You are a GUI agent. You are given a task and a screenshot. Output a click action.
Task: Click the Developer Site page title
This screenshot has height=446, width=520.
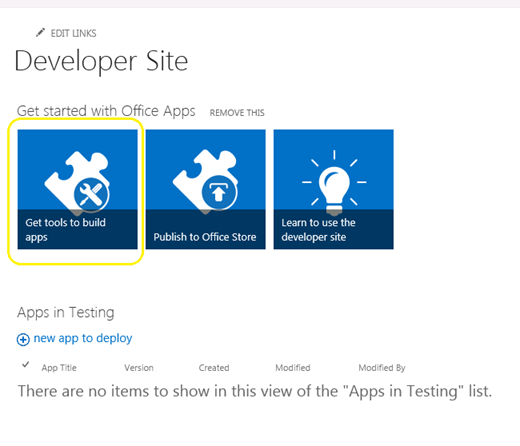coord(101,61)
